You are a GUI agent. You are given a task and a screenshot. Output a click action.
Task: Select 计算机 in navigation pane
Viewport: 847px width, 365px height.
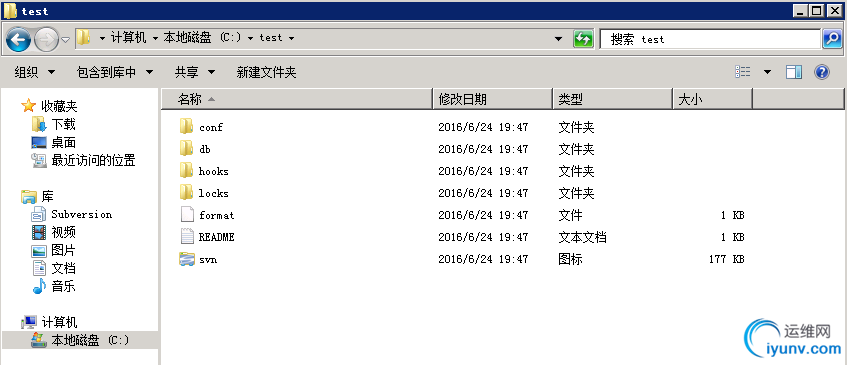click(x=59, y=322)
